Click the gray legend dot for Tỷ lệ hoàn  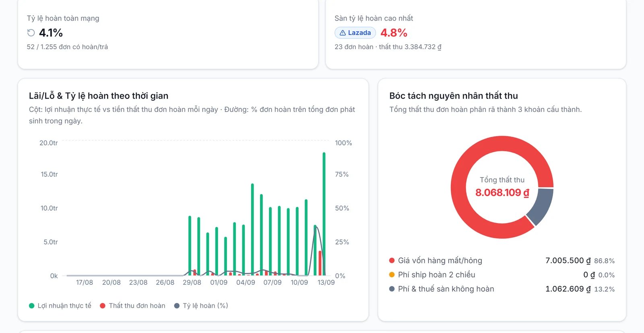(x=177, y=306)
